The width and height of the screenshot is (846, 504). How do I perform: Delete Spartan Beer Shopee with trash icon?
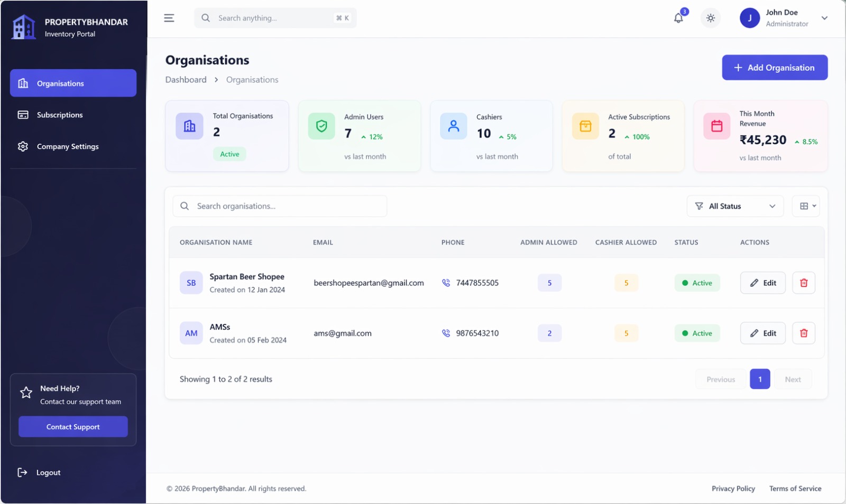[803, 283]
